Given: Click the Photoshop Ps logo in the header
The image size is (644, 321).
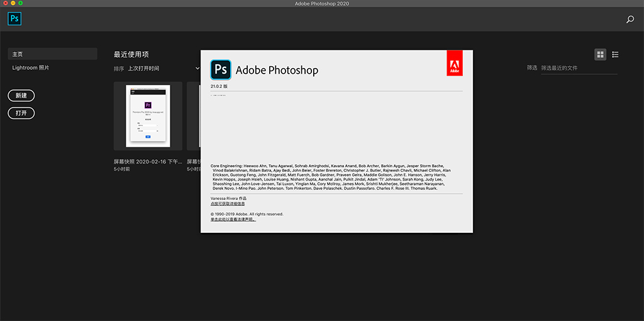Looking at the screenshot, I should pos(14,19).
